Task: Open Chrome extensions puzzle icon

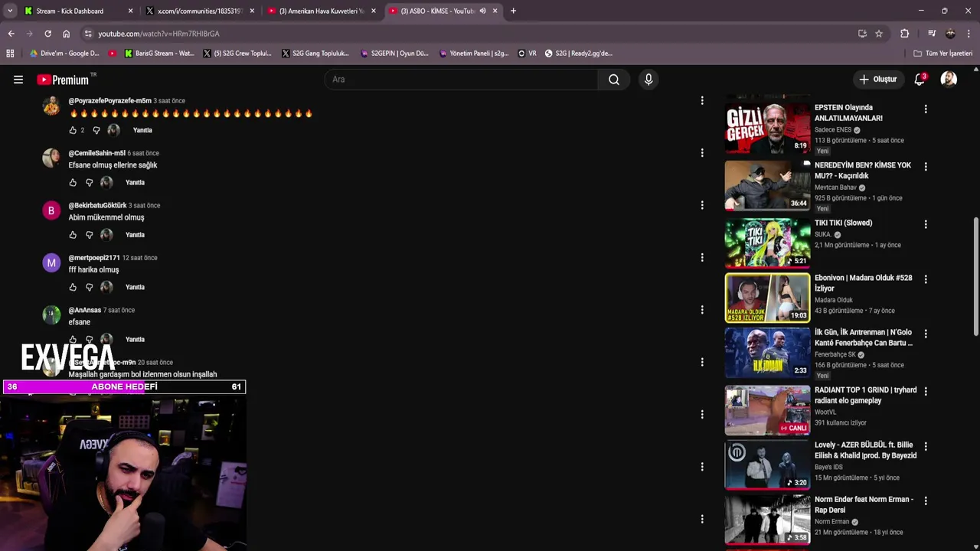Action: [905, 34]
